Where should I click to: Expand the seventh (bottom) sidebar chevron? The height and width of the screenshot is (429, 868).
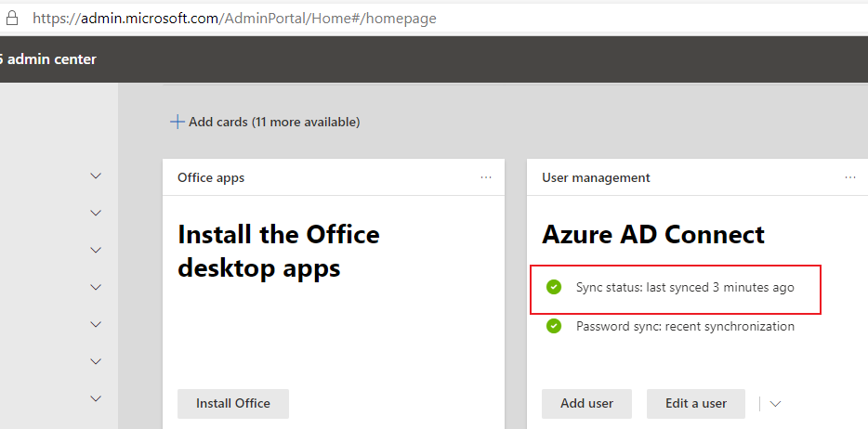pos(96,398)
